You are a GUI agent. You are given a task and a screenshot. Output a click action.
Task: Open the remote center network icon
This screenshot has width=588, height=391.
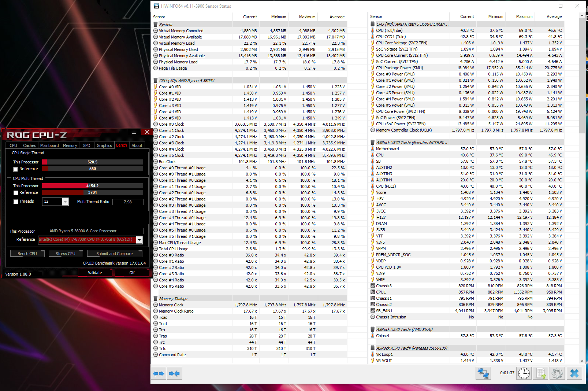coord(483,373)
